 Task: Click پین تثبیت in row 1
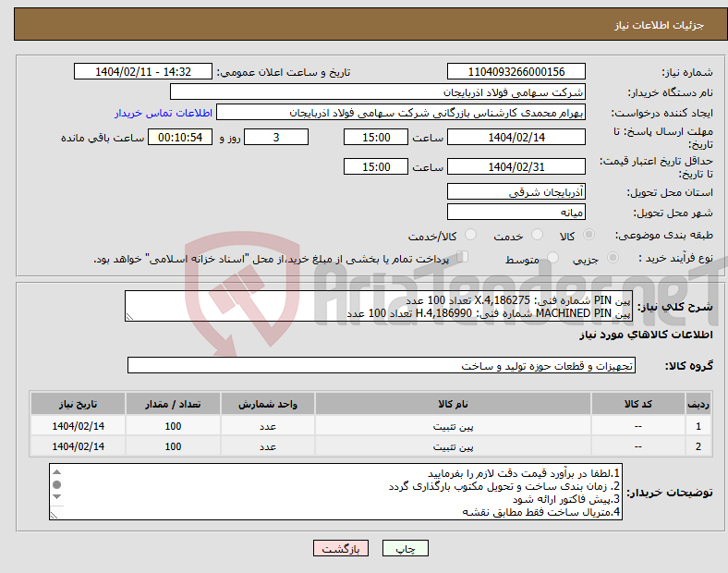[453, 426]
